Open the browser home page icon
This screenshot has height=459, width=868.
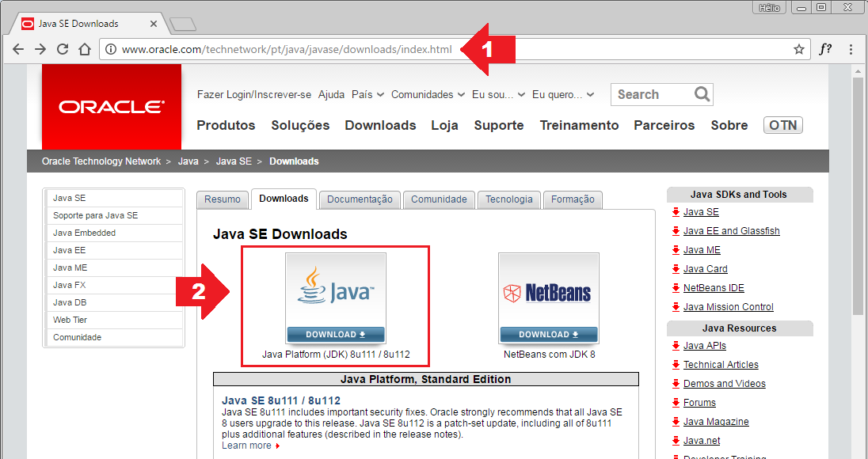tap(85, 49)
